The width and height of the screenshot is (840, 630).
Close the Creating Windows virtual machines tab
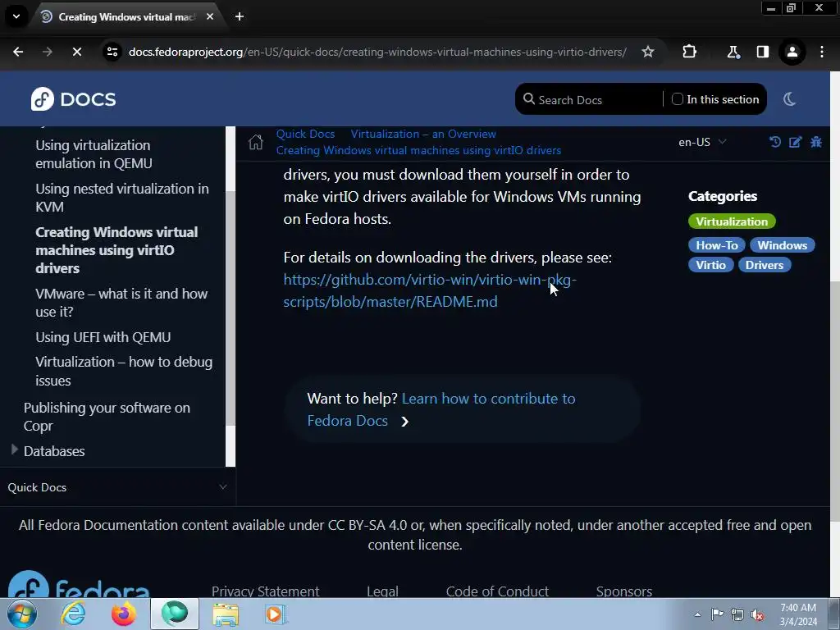coord(210,16)
